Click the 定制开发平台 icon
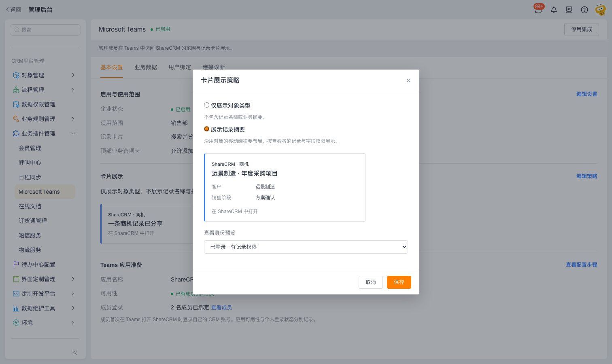The image size is (612, 364). tap(16, 294)
